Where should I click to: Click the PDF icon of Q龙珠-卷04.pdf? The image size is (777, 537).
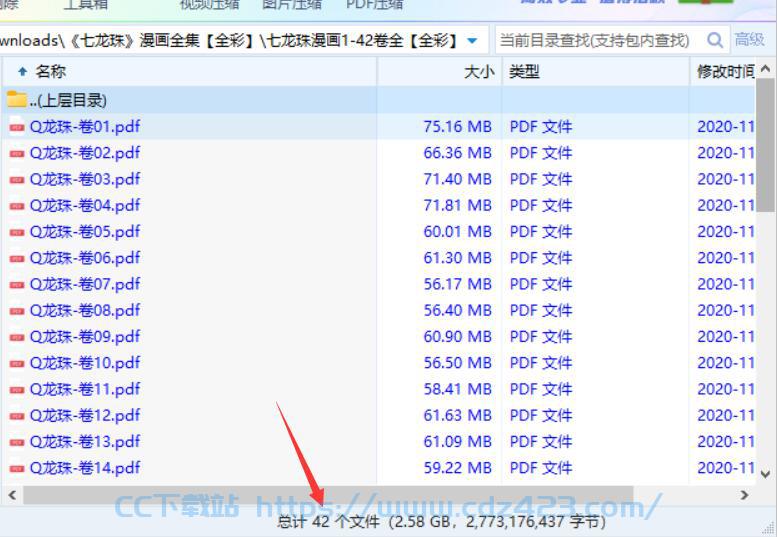[x=17, y=206]
